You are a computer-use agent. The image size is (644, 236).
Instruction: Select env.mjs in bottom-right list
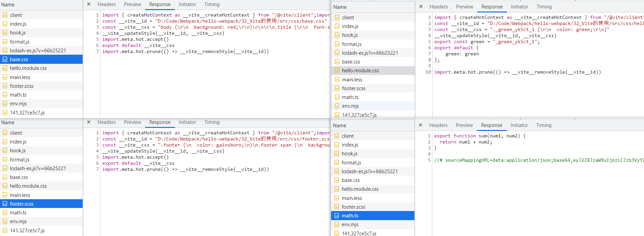[373, 225]
